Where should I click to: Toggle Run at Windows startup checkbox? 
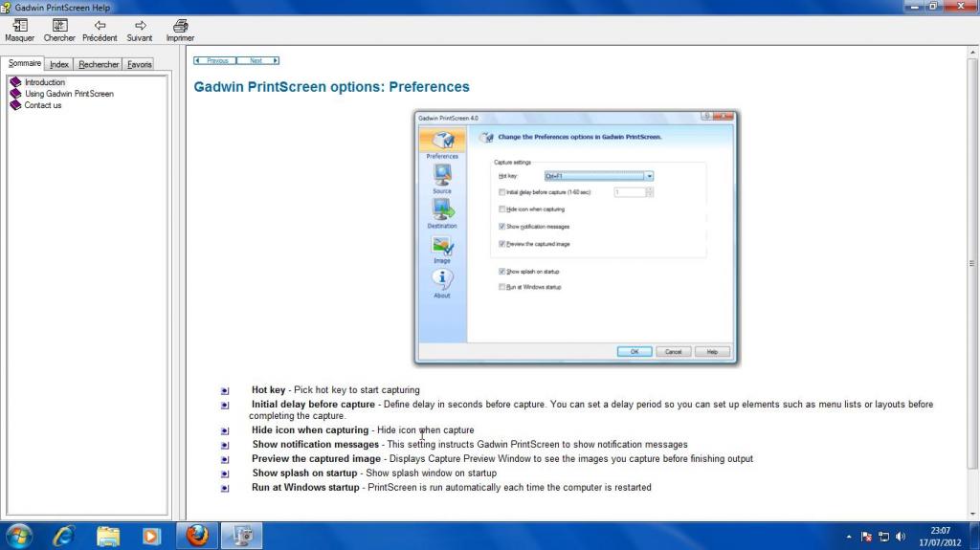501,287
